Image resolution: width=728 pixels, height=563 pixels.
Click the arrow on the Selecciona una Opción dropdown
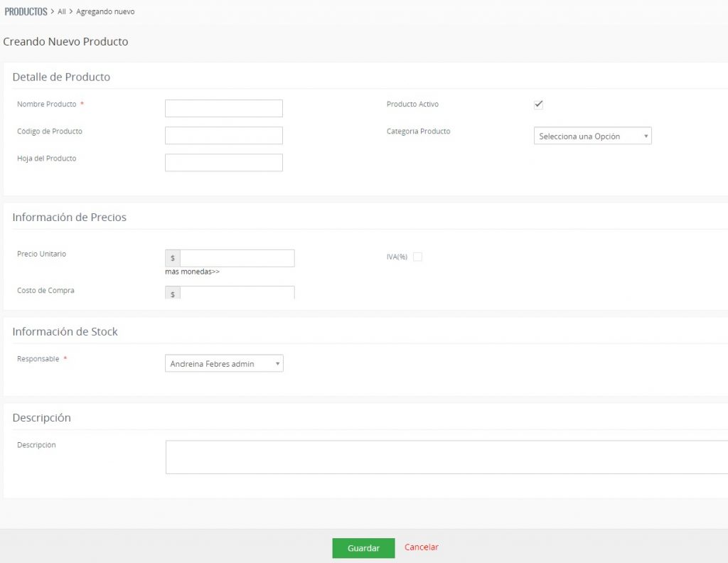[645, 136]
